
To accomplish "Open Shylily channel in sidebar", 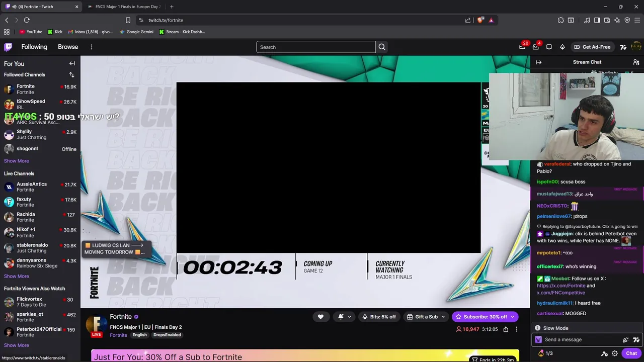I will (40, 134).
